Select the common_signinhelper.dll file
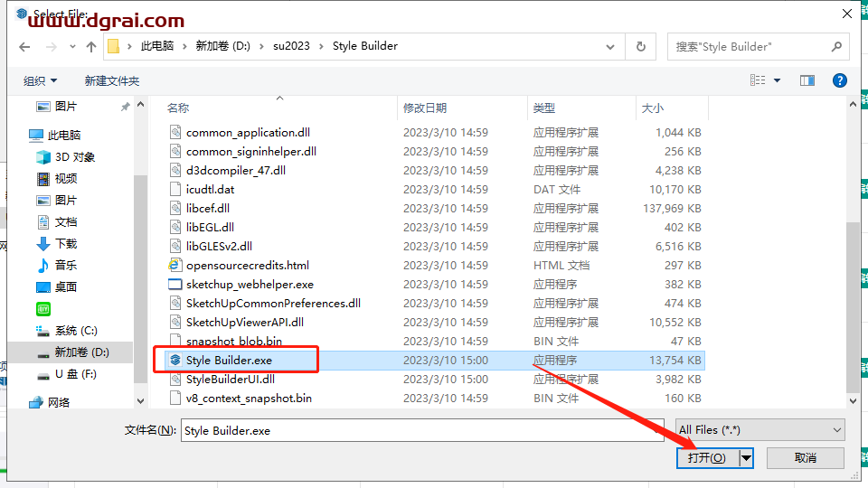The image size is (868, 488). point(251,152)
